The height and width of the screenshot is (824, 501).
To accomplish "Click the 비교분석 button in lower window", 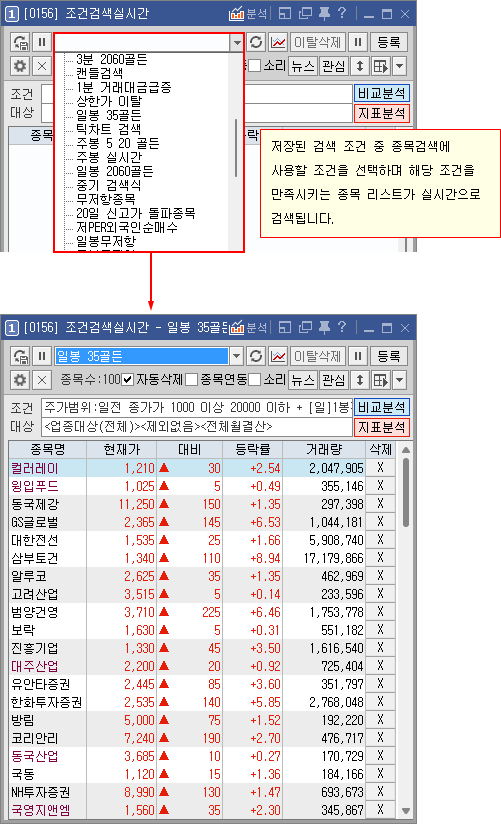I will [382, 407].
